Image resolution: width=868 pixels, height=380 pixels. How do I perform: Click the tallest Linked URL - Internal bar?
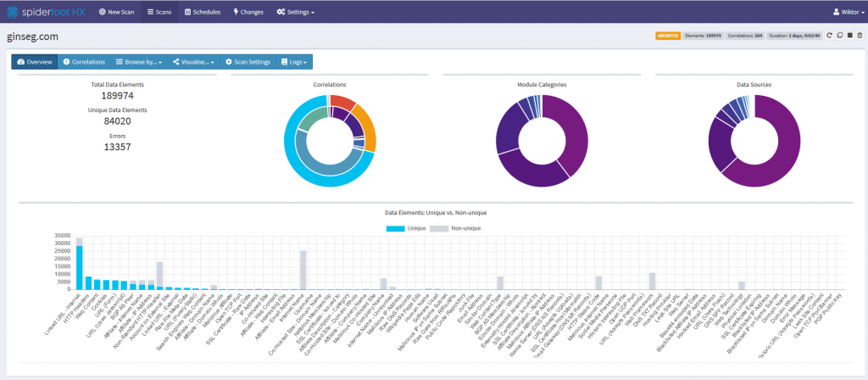80,267
